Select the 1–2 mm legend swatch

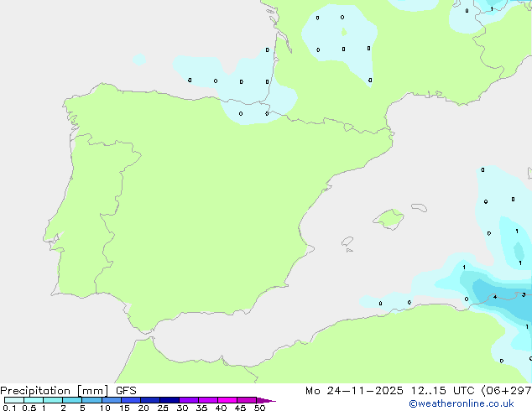53,400
